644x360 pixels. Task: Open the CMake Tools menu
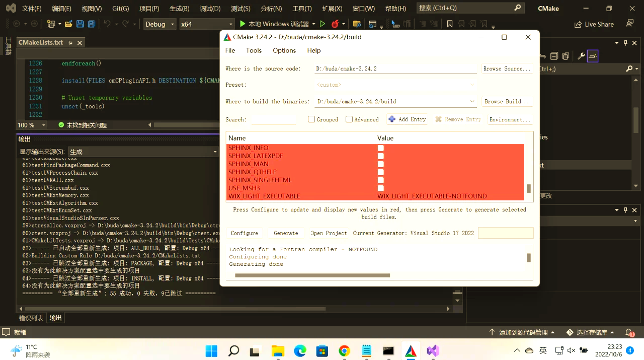pos(254,50)
